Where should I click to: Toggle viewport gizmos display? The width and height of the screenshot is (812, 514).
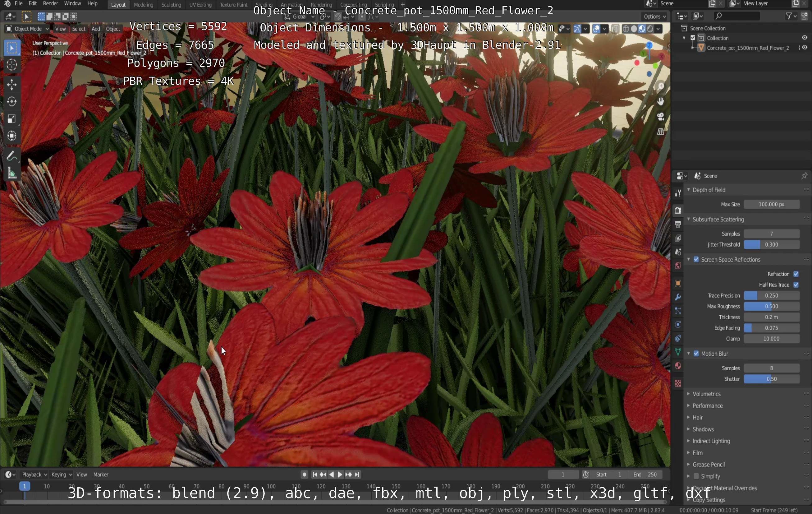pos(577,29)
